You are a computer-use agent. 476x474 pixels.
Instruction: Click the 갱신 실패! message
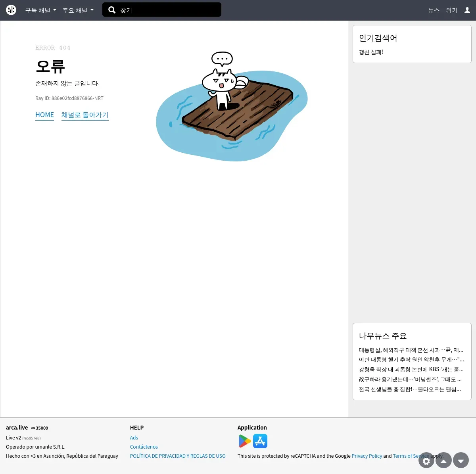[371, 52]
